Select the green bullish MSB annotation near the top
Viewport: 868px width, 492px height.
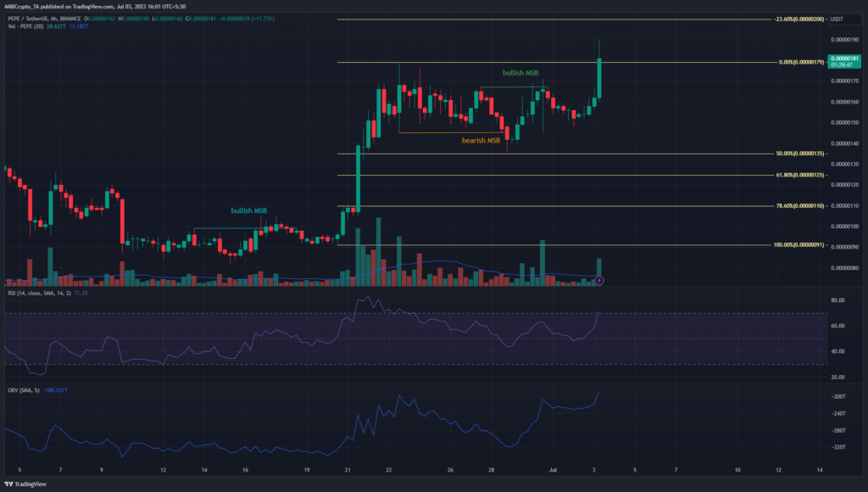pos(520,74)
